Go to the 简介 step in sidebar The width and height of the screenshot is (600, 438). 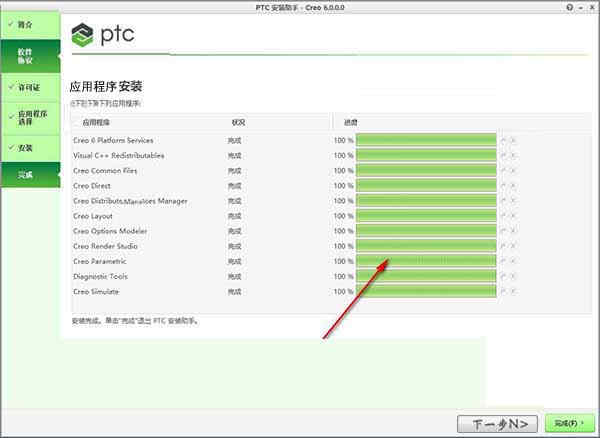click(x=30, y=25)
